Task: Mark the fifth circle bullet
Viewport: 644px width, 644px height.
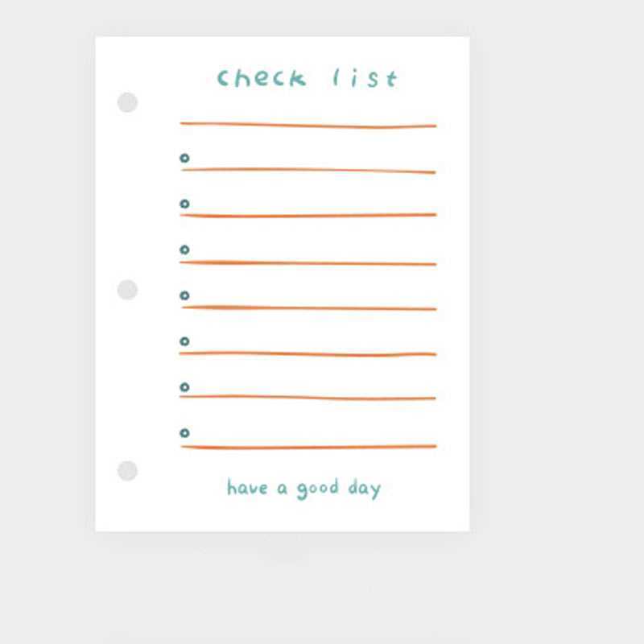Action: pos(184,342)
